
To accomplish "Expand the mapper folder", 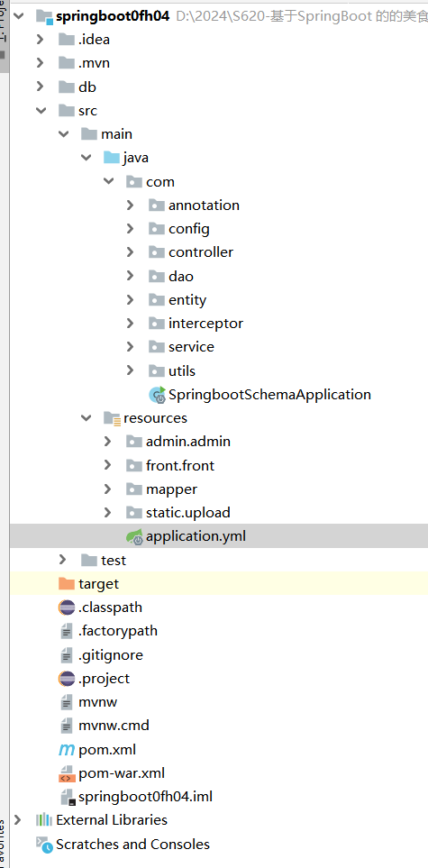I will [107, 489].
